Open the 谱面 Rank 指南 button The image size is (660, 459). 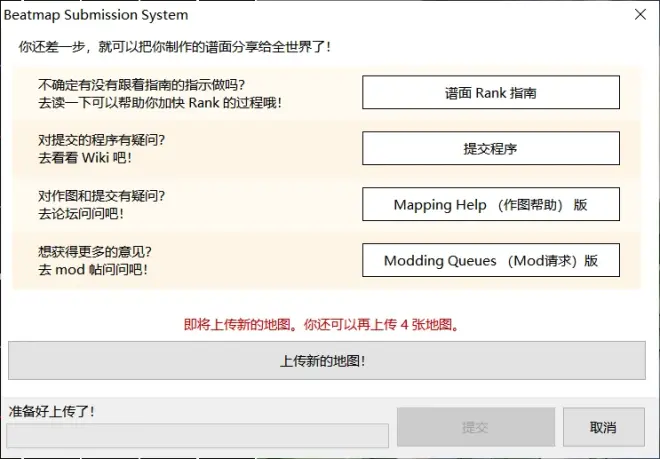tap(491, 92)
